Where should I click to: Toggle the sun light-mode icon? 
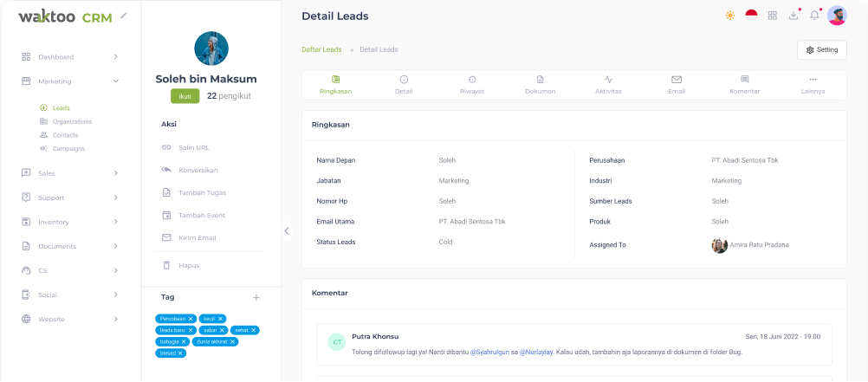click(730, 16)
